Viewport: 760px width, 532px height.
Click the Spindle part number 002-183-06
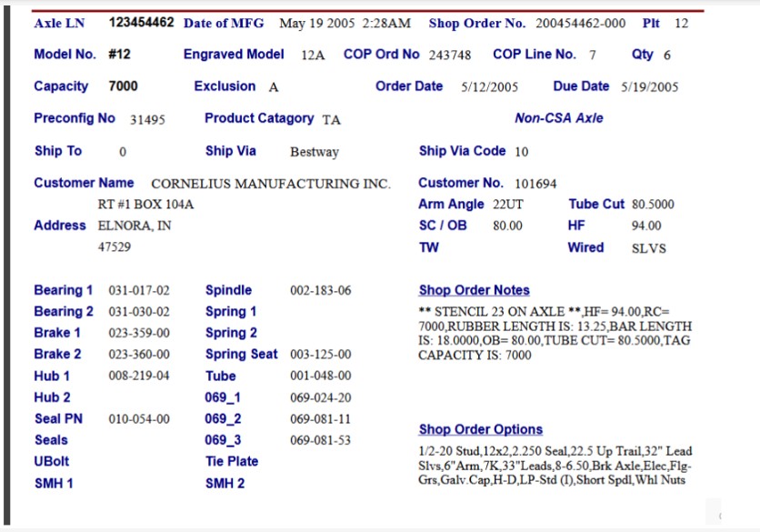pyautogui.click(x=320, y=291)
